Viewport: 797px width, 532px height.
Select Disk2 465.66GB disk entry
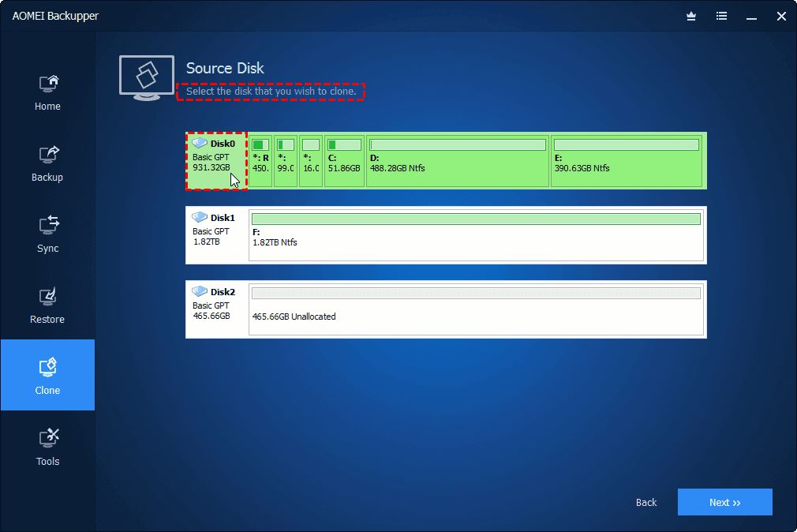[216, 309]
